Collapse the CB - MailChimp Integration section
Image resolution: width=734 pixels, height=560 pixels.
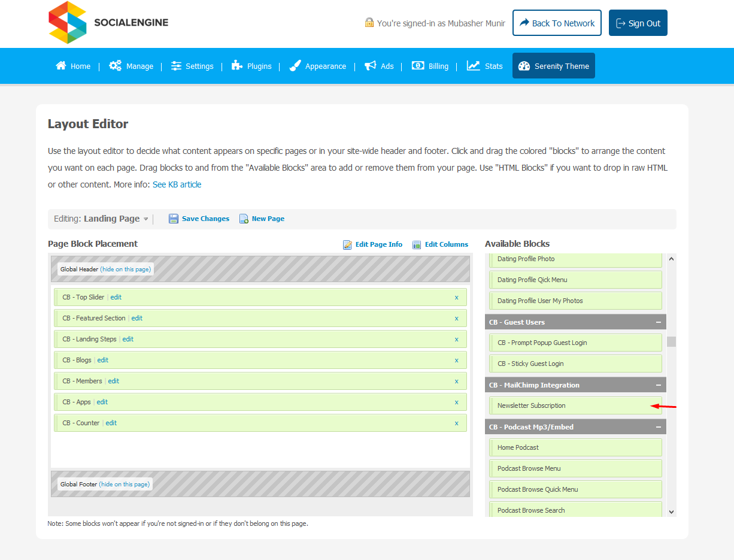point(658,385)
